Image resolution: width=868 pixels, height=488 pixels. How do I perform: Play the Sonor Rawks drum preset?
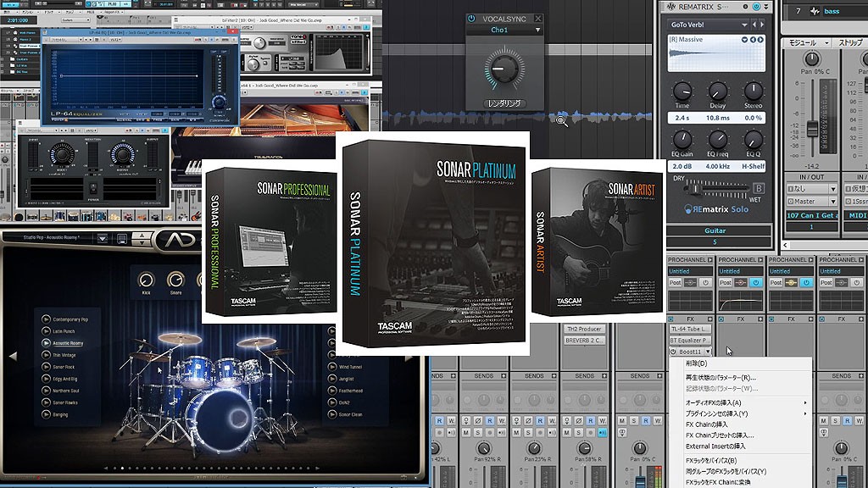point(46,402)
